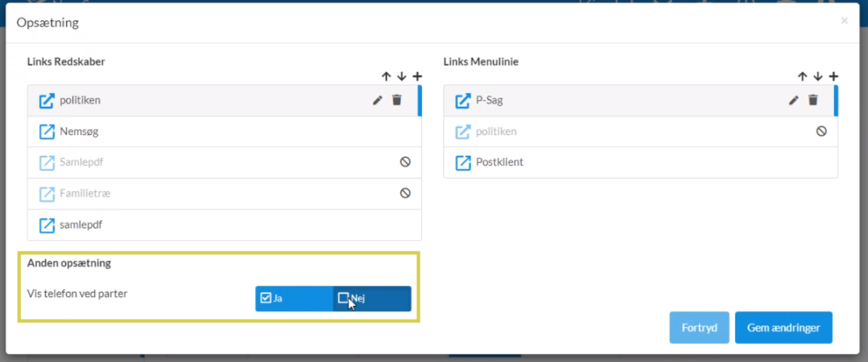Delete politiken link with the trash icon
This screenshot has width=868, height=362.
click(x=397, y=100)
